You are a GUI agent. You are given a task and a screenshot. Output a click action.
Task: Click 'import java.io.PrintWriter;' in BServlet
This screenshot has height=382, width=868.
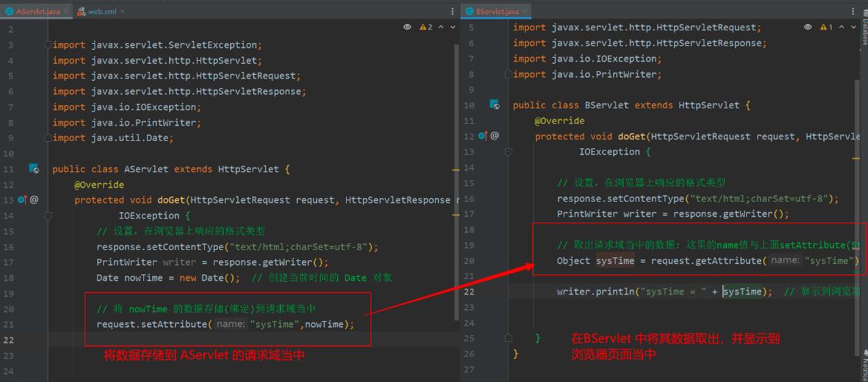point(587,74)
